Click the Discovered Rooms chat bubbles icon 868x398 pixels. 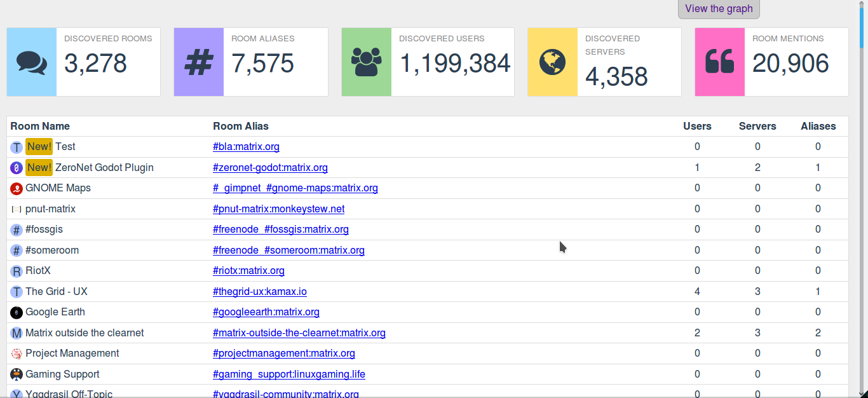click(32, 62)
